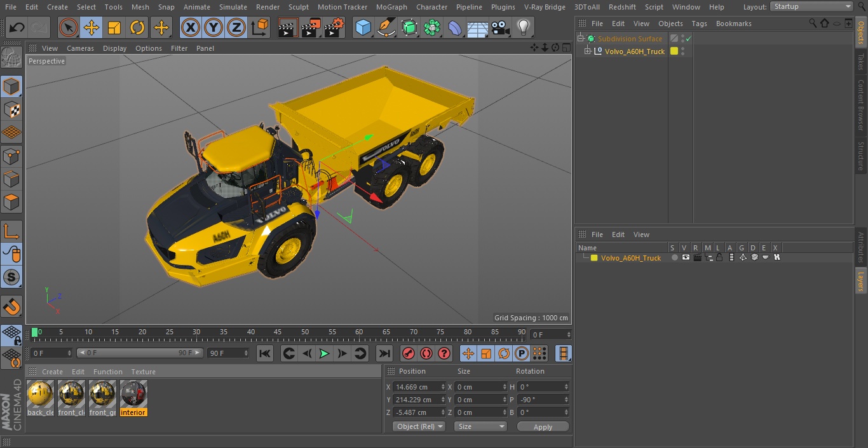Viewport: 868px width, 448px height.
Task: Toggle Rotation keyframe recording
Action: 504,353
